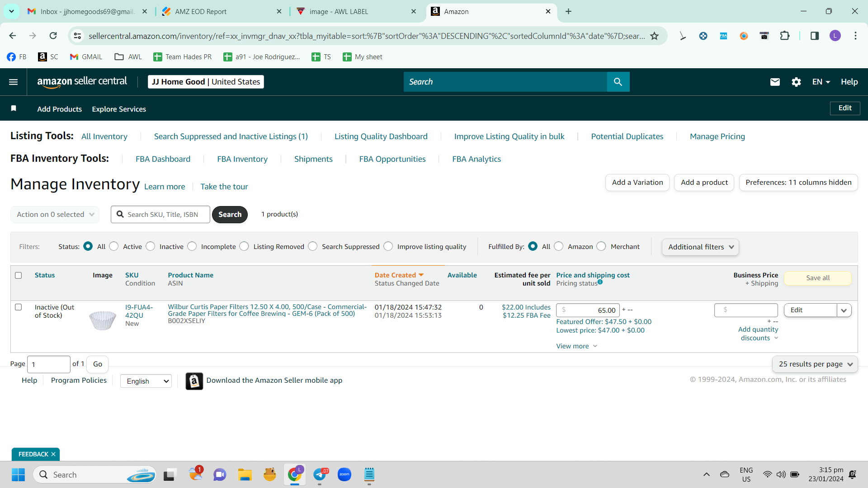This screenshot has width=868, height=488.
Task: Open Chrome side panel icon
Action: pos(815,36)
